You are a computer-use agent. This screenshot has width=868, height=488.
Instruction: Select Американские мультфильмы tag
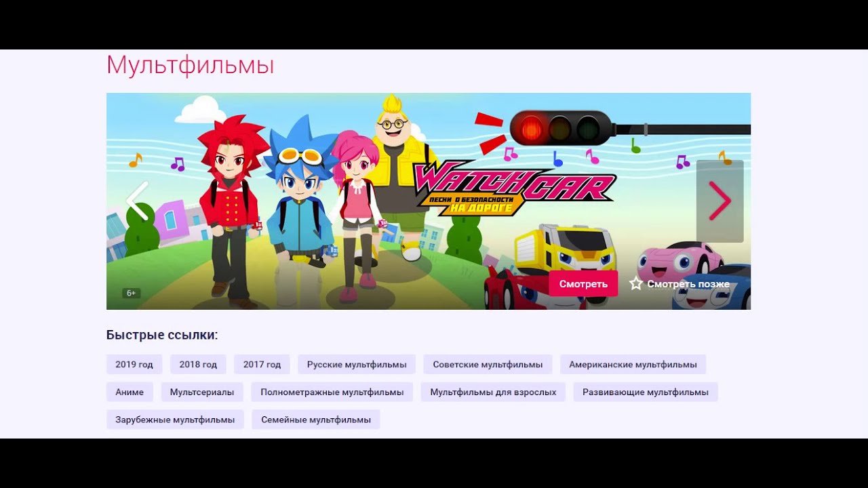pos(633,365)
